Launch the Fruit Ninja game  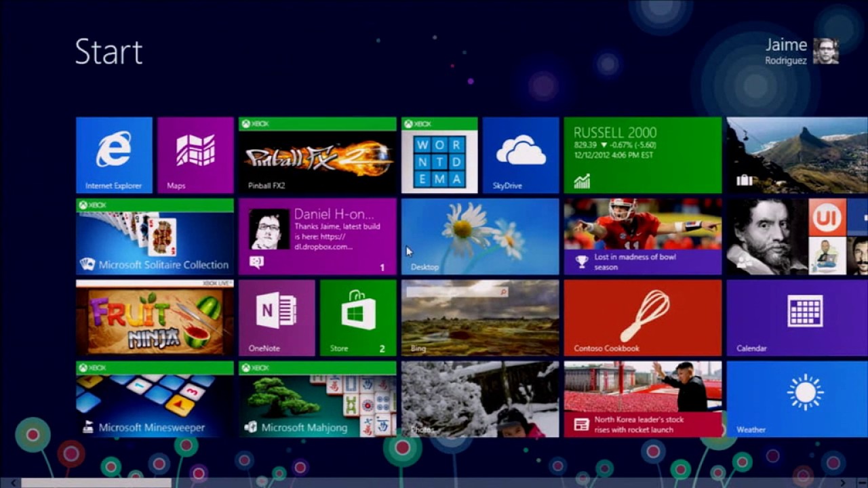pyautogui.click(x=155, y=318)
